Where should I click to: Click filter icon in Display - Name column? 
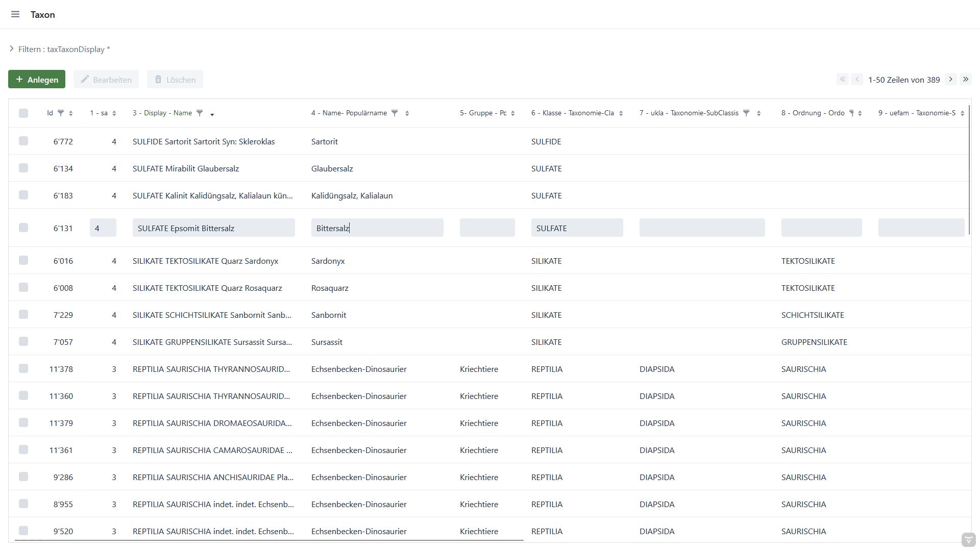[200, 113]
